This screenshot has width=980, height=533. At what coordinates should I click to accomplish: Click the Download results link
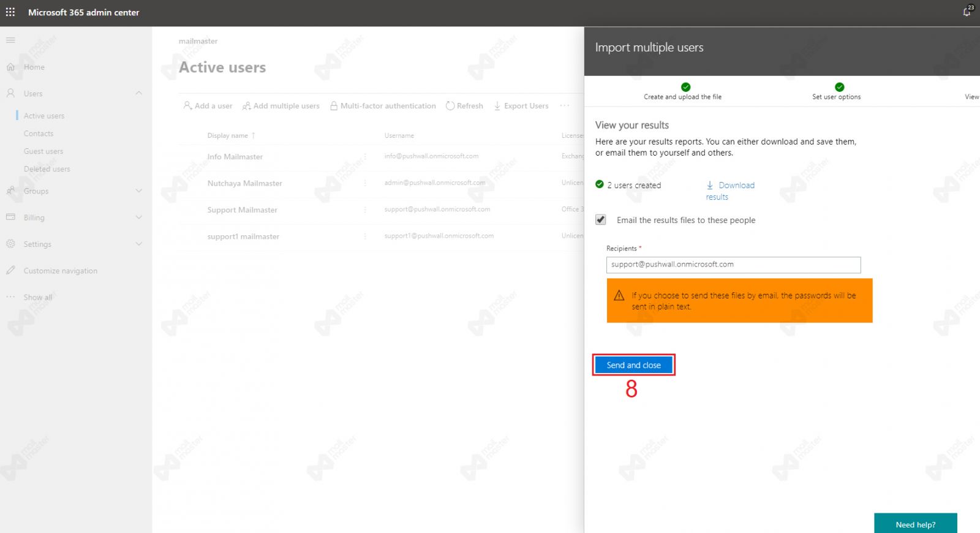tap(730, 191)
